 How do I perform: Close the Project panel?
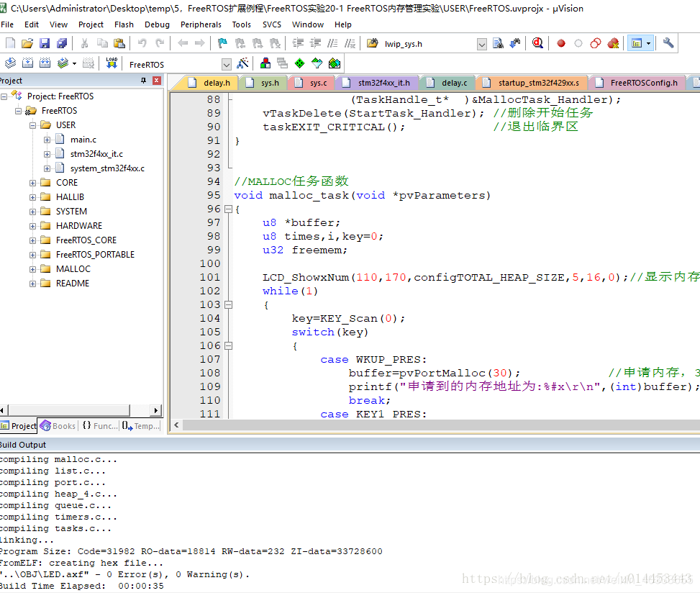click(157, 81)
